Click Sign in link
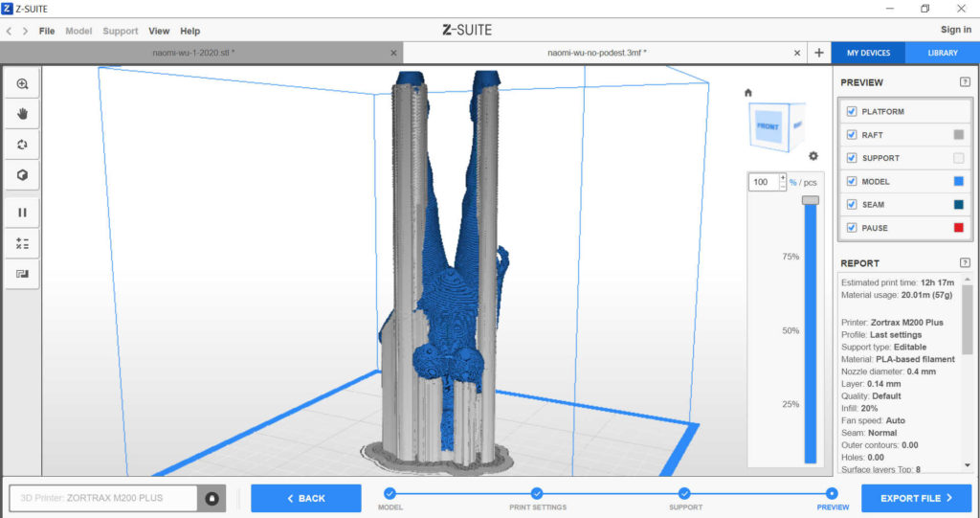Screen dimensions: 980x518 [x=956, y=30]
